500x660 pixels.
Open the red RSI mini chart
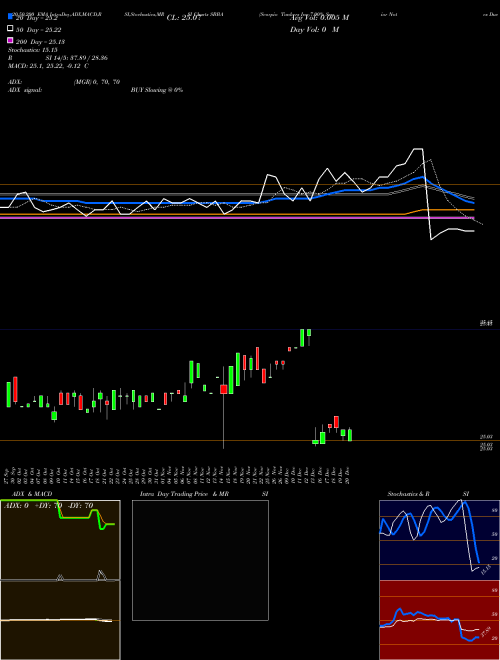(x=439, y=620)
